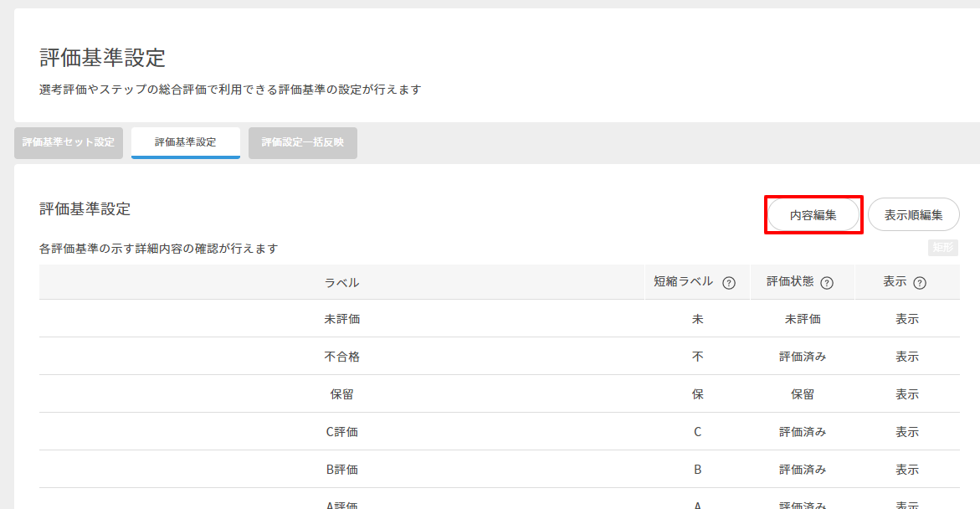
Task: Click 表示 value in 保留 row
Action: tap(907, 394)
